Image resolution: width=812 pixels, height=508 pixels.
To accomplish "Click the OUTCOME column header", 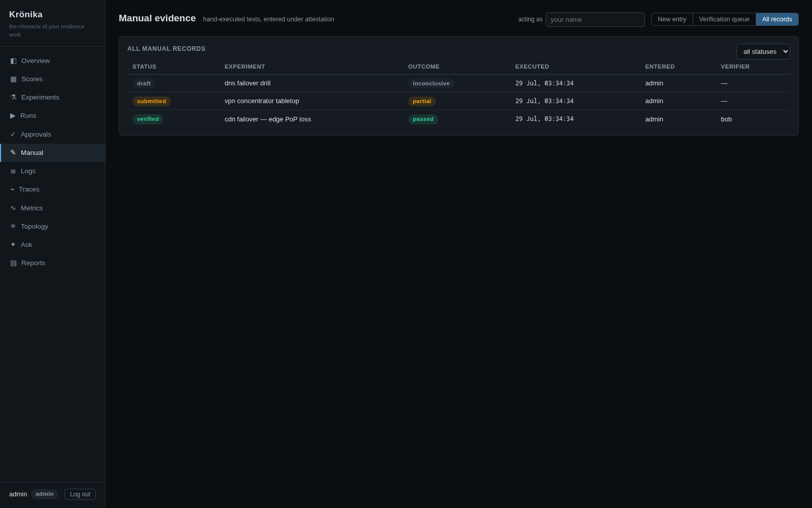I will point(424,67).
